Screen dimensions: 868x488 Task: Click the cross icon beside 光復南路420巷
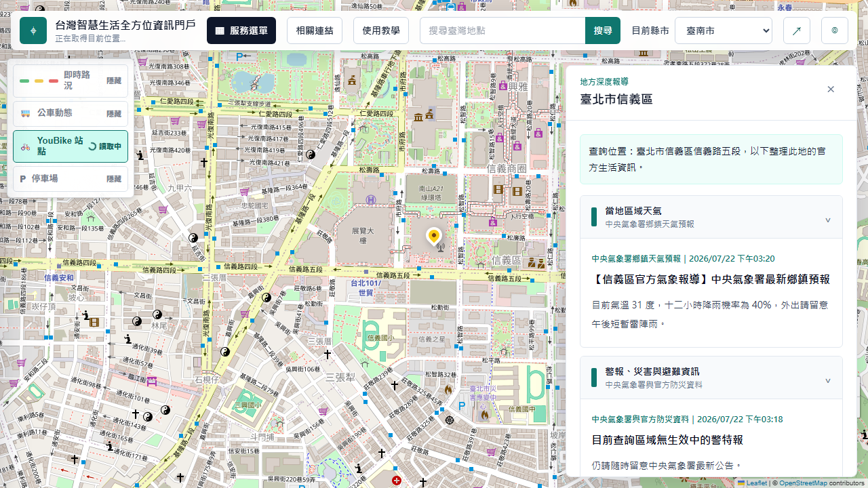(204, 163)
